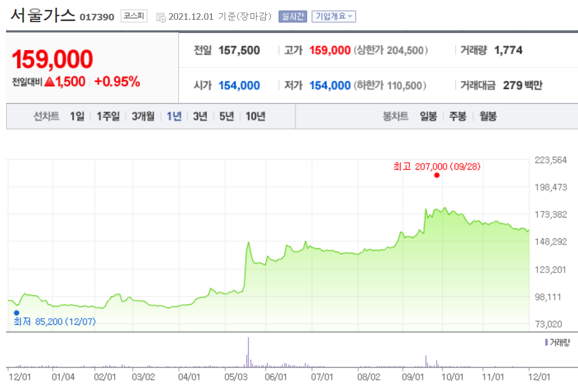Image resolution: width=578 pixels, height=392 pixels.
Task: Click the 거래량 value 1,774
Action: coord(508,50)
